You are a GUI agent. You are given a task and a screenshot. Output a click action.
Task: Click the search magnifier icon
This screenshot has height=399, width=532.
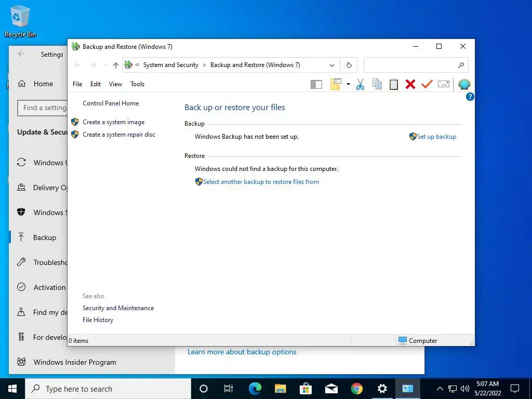click(x=461, y=65)
